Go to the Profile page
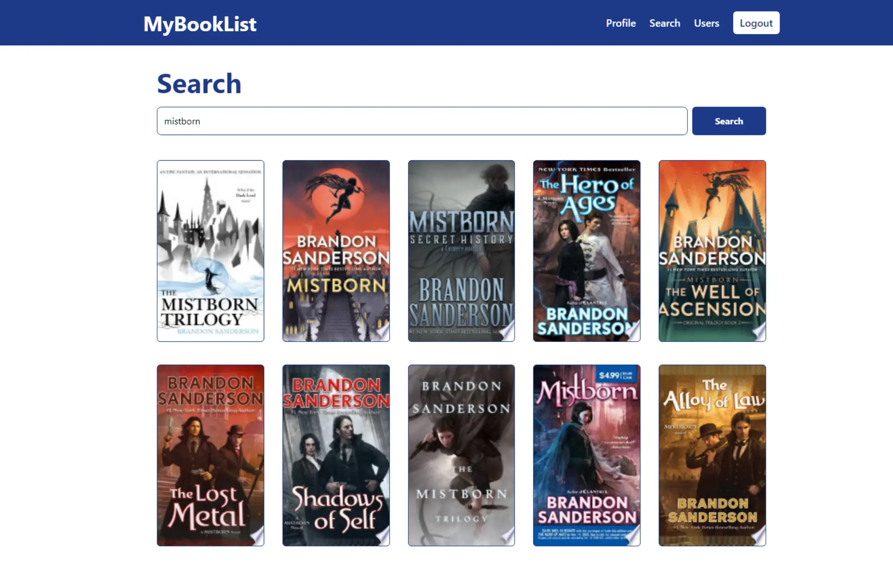This screenshot has width=893, height=588. [621, 23]
